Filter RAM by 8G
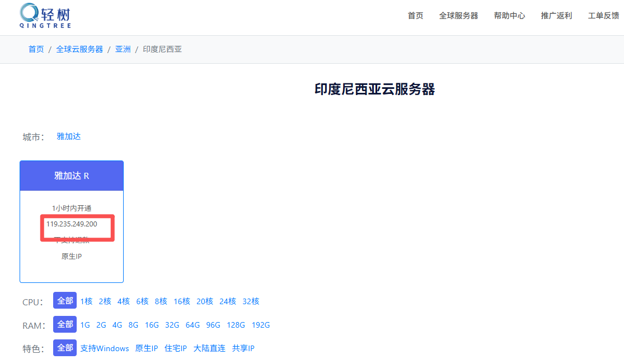The width and height of the screenshot is (624, 364). [133, 325]
